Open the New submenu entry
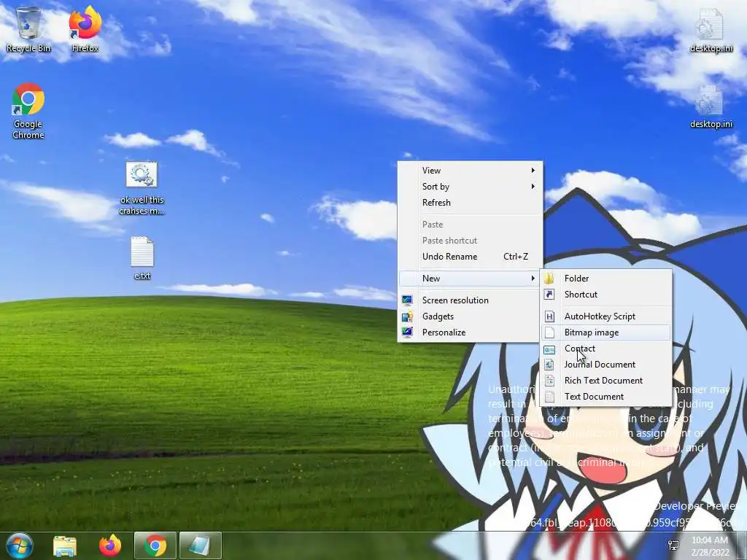The width and height of the screenshot is (747, 560). point(470,278)
